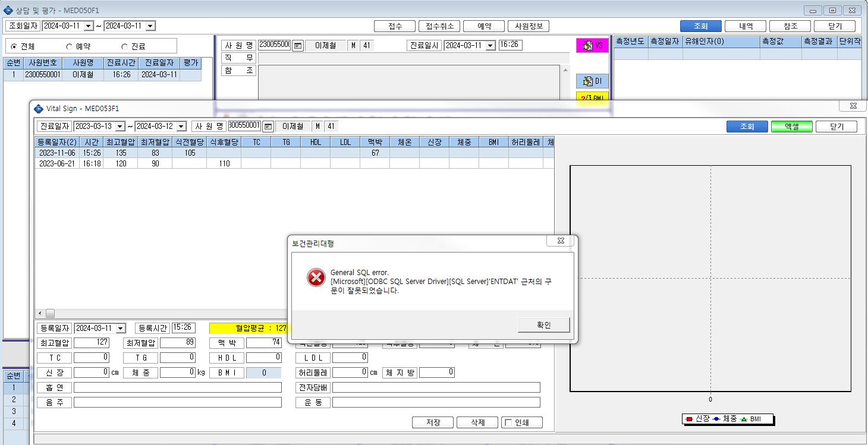Click the VS vital sign icon button
868x445 pixels.
click(592, 46)
